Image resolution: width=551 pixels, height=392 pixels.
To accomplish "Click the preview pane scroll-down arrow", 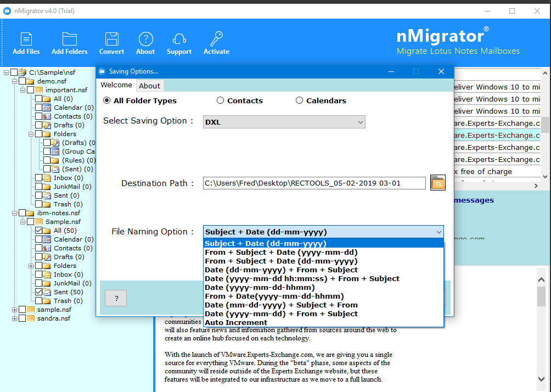I will 542,379.
